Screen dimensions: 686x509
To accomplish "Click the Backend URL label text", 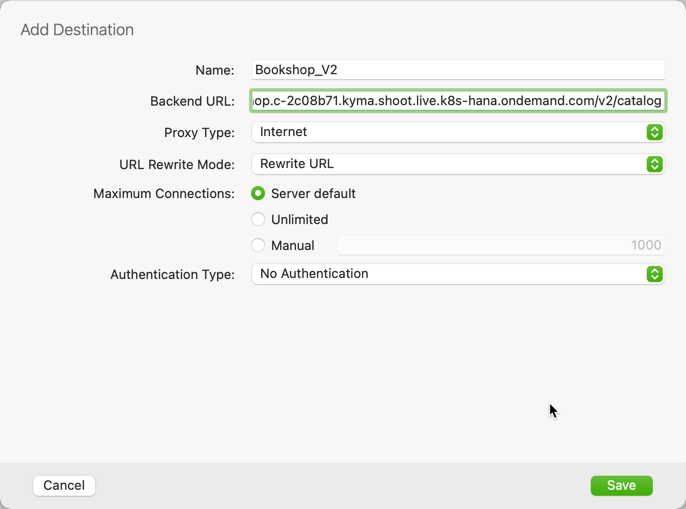I will pyautogui.click(x=192, y=101).
